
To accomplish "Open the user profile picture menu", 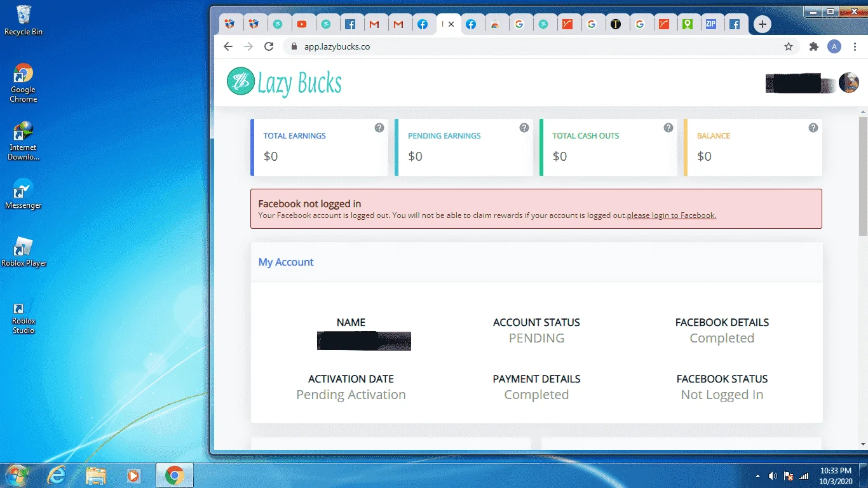I will coord(849,83).
